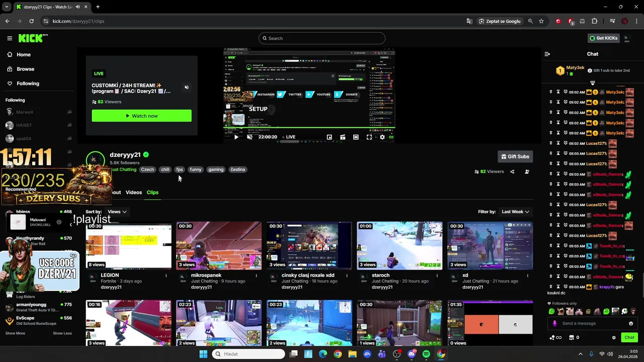Screen dimensions: 644x362
Task: Open Discord from the taskbar
Action: [412, 354]
